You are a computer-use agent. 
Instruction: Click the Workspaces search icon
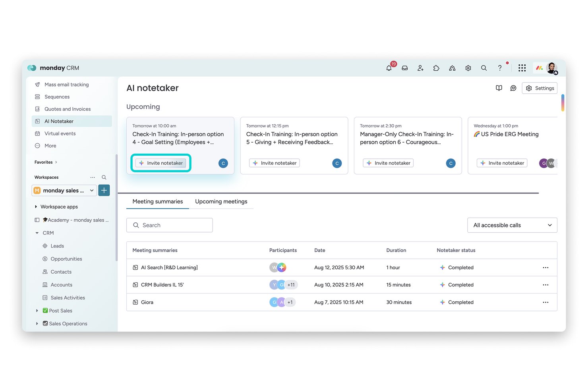point(104,178)
